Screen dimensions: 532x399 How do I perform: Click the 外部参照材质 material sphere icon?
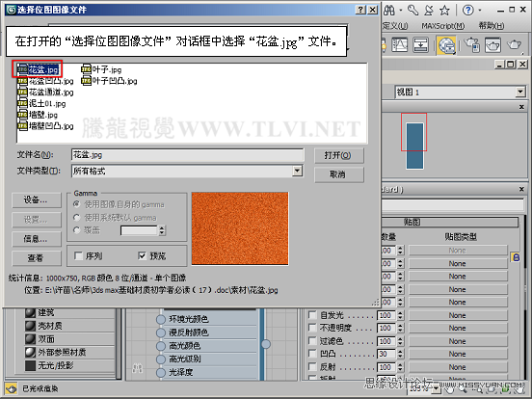click(x=30, y=352)
